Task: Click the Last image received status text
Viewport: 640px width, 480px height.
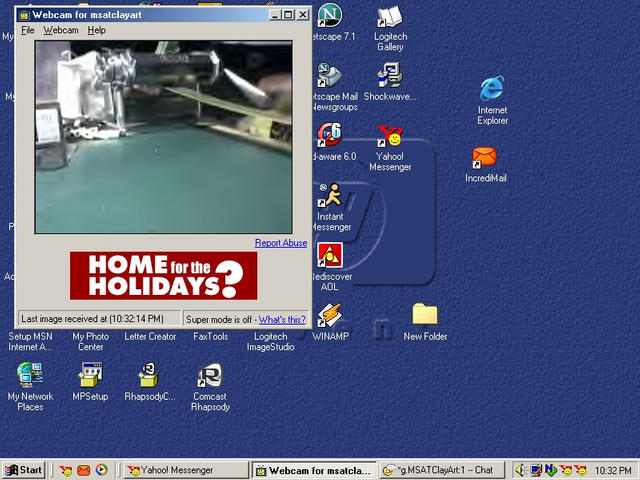Action: pyautogui.click(x=92, y=319)
